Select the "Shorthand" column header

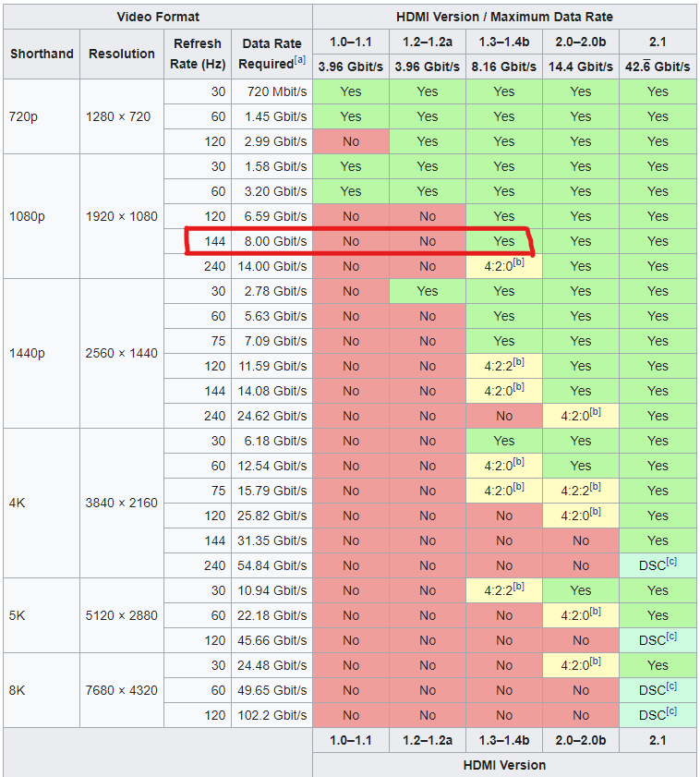tap(42, 54)
